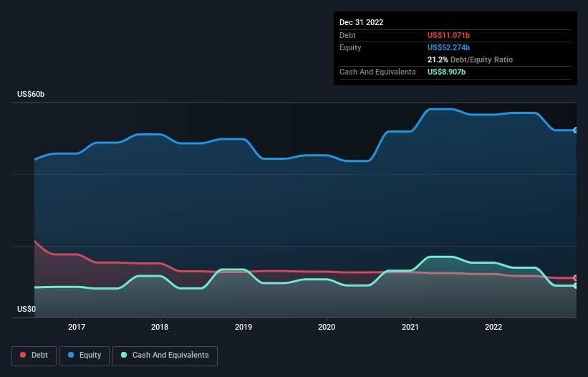Click the 2019 x-axis label
Screen dimensions: 588x377
[244, 327]
